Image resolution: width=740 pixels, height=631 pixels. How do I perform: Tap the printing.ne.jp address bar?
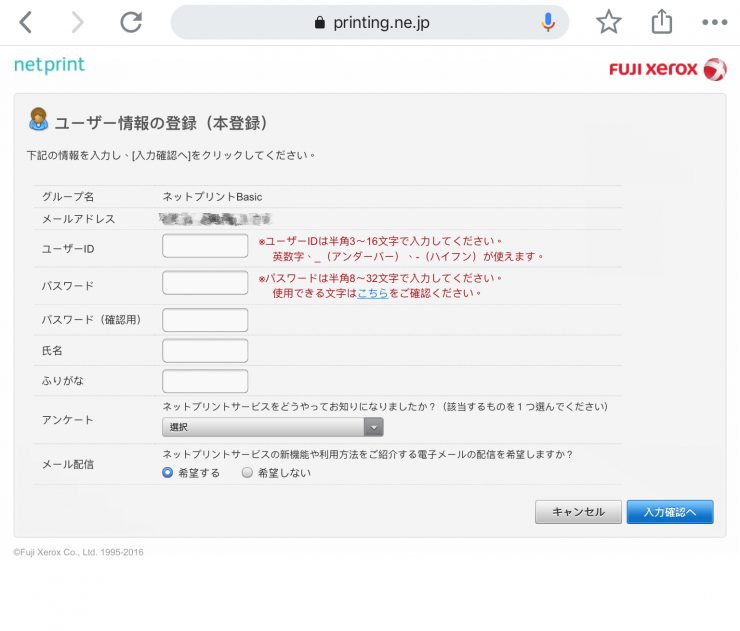click(x=370, y=22)
